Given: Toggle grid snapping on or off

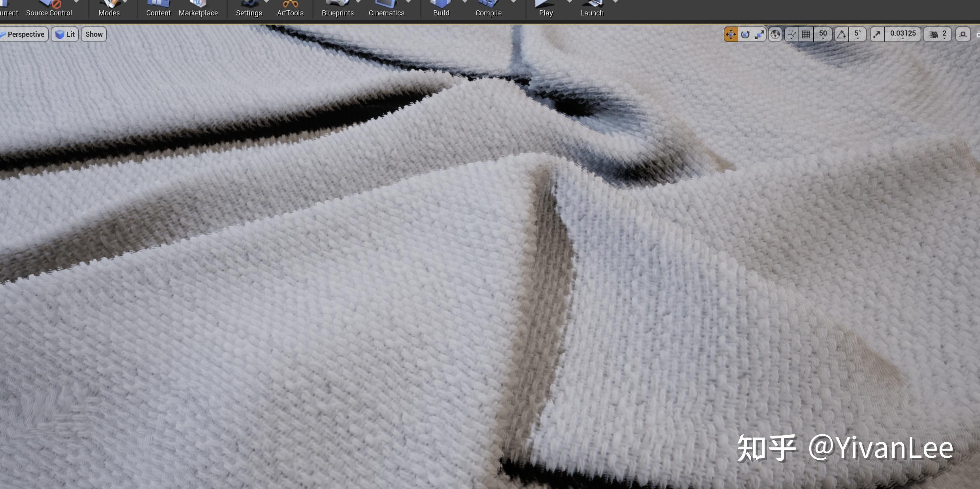Looking at the screenshot, I should pyautogui.click(x=806, y=34).
